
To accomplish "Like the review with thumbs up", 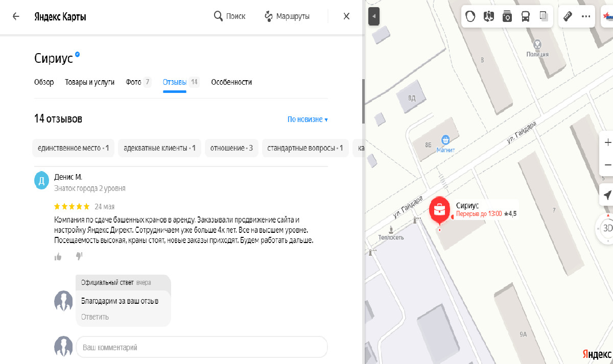I will click(x=58, y=256).
